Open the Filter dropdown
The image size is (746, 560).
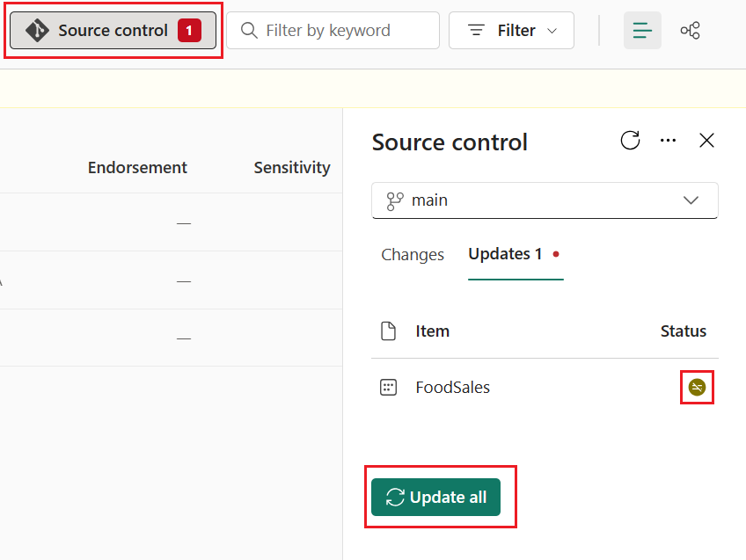tap(511, 30)
